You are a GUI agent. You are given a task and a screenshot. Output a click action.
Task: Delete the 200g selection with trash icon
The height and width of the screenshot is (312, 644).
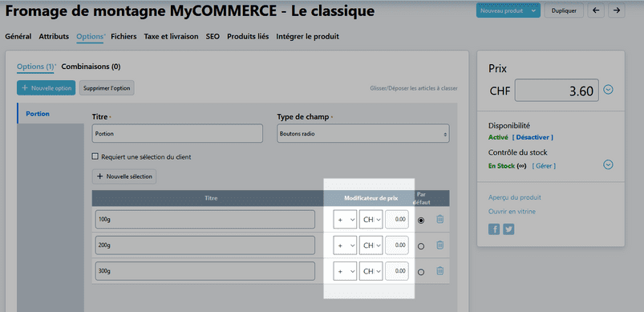[439, 245]
